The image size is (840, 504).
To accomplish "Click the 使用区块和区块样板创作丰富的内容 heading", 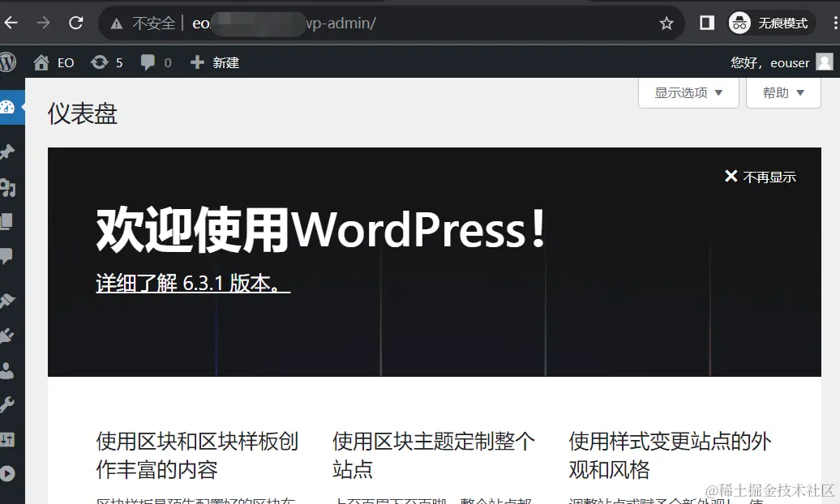I will pos(197,455).
